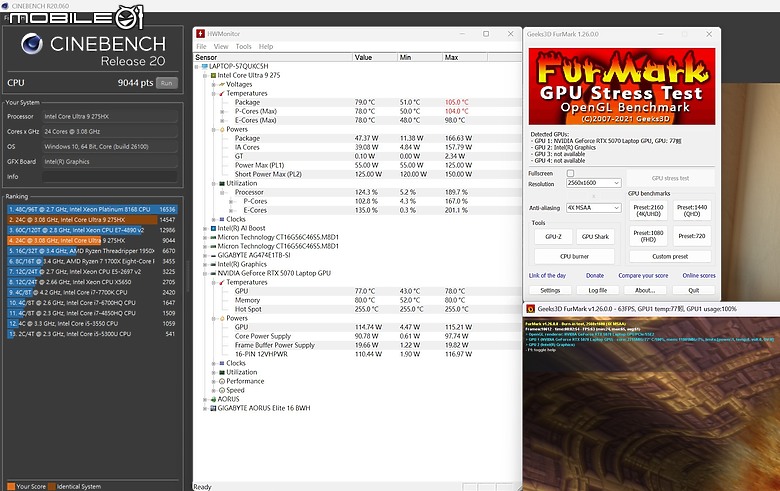
Task: Click the Cinebench R20 title bar icon
Action: click(x=5, y=6)
